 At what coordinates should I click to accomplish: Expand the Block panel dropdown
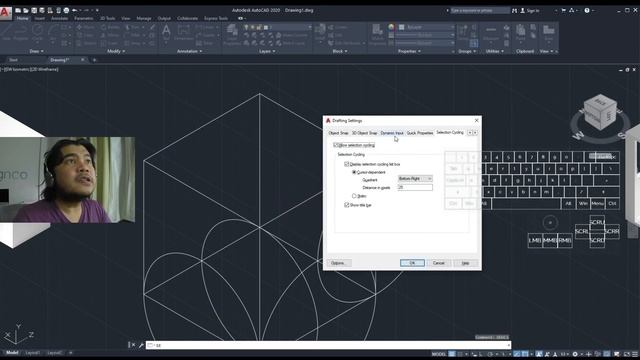coord(340,51)
